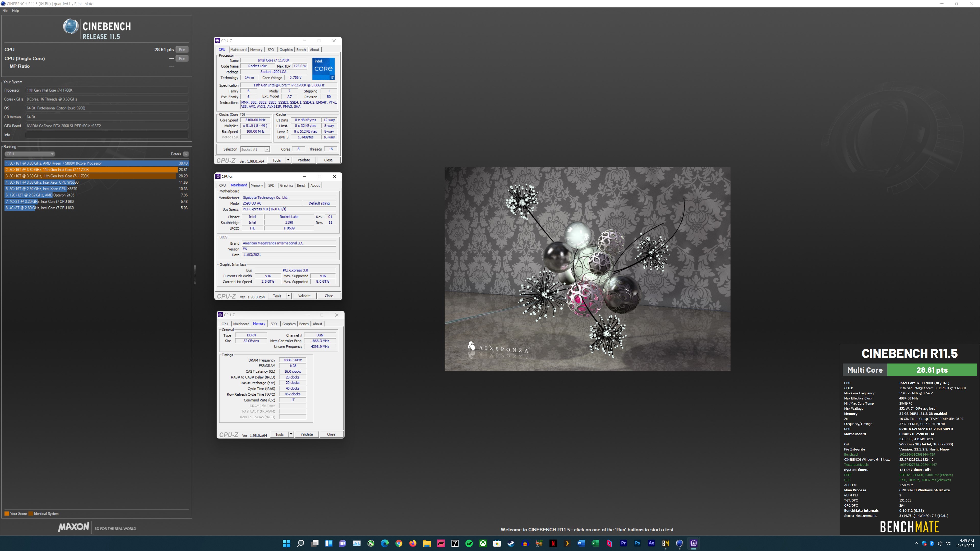Screen dimensions: 980x551
Task: Select AMD Opteron 2435 ranking row
Action: (97, 195)
